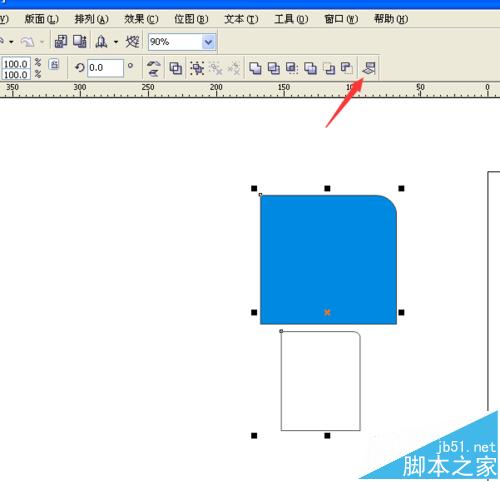Expand the application launcher dropdown arrow
This screenshot has width=500, height=481.
click(116, 42)
